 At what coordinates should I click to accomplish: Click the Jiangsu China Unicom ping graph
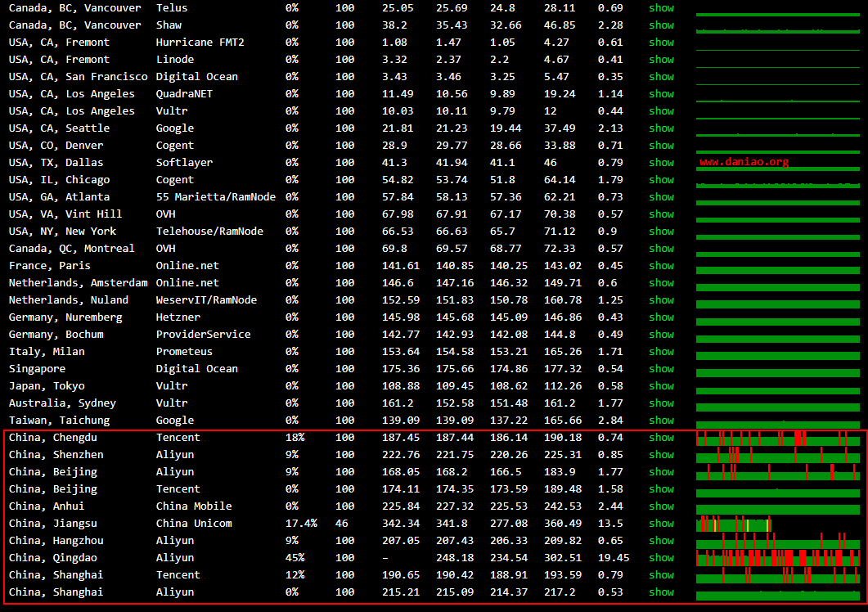[x=734, y=524]
